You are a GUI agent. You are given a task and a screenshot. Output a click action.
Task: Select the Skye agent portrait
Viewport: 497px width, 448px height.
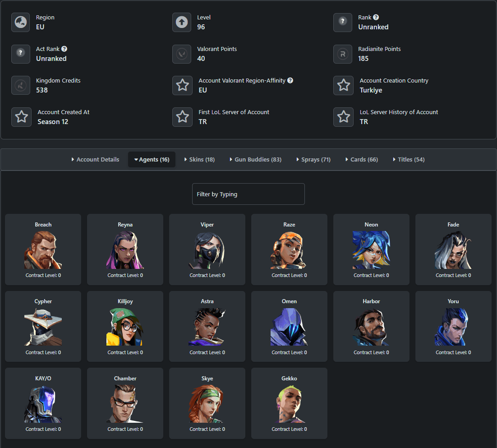pyautogui.click(x=207, y=404)
